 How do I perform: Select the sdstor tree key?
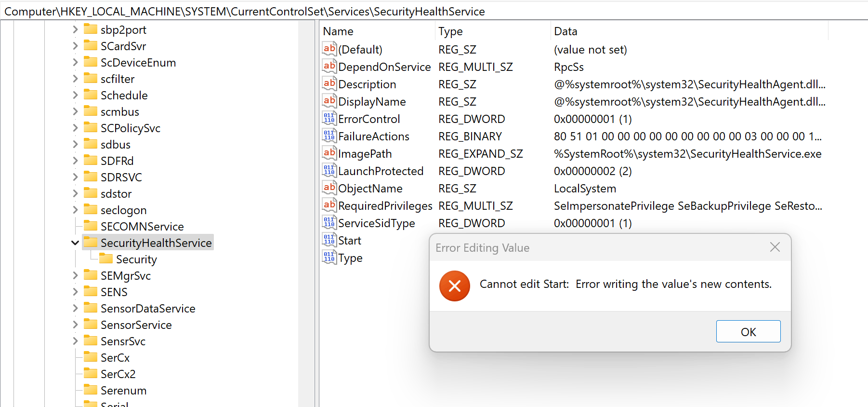116,193
